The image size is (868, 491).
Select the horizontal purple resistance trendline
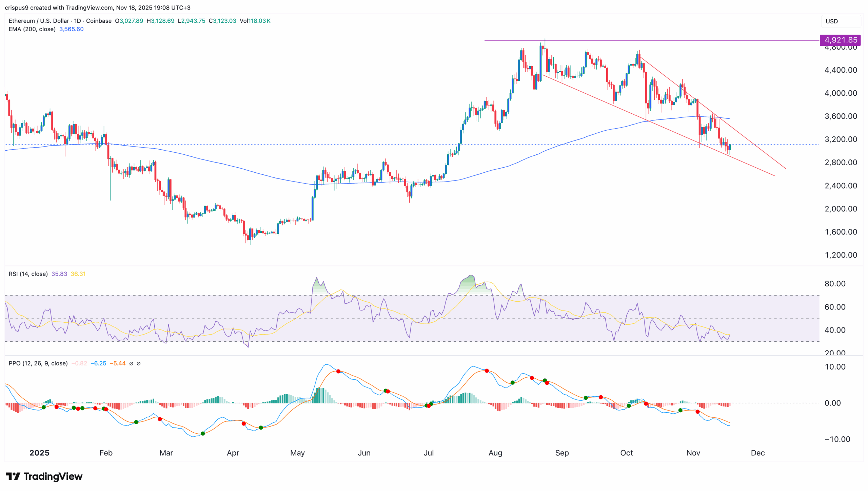(x=644, y=40)
